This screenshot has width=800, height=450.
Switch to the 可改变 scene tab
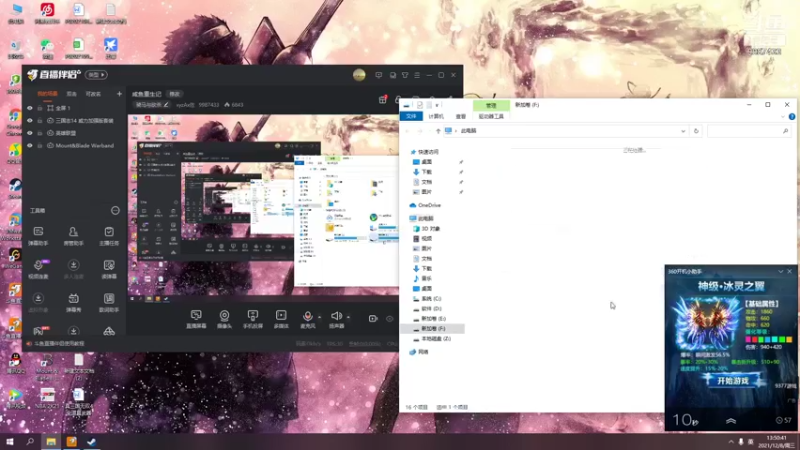click(x=93, y=94)
